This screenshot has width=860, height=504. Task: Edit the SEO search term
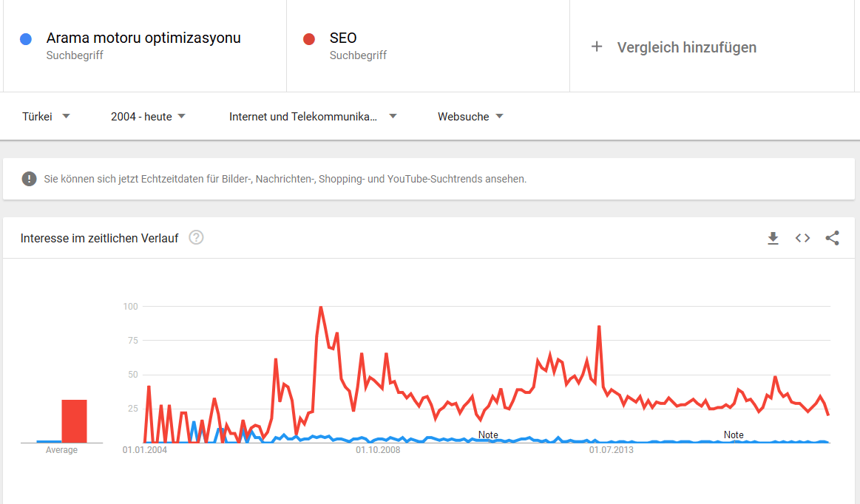point(343,38)
